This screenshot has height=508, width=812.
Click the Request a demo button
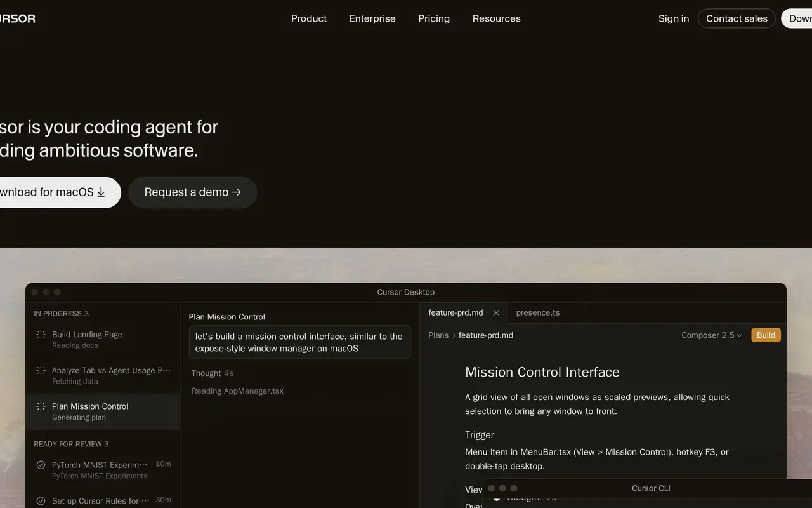(x=193, y=192)
